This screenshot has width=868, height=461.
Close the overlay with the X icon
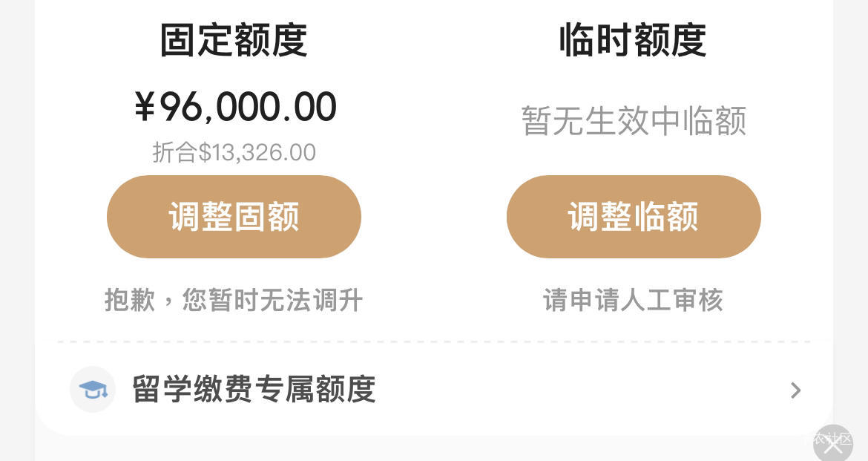click(832, 443)
